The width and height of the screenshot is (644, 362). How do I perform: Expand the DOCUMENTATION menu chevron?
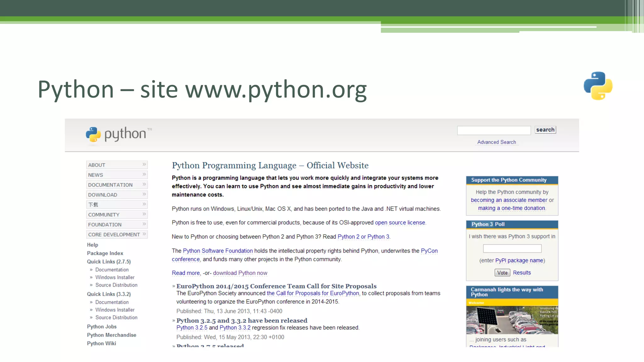pyautogui.click(x=144, y=184)
